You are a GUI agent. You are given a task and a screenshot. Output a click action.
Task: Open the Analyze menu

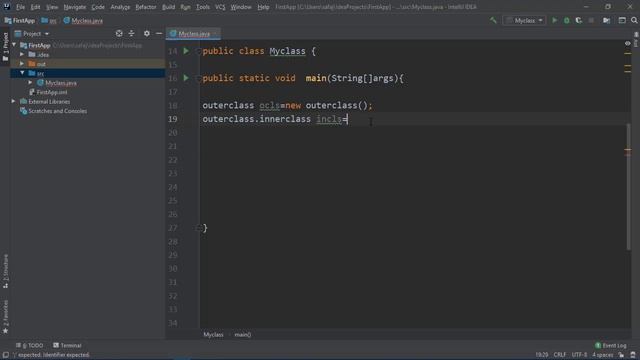point(120,7)
